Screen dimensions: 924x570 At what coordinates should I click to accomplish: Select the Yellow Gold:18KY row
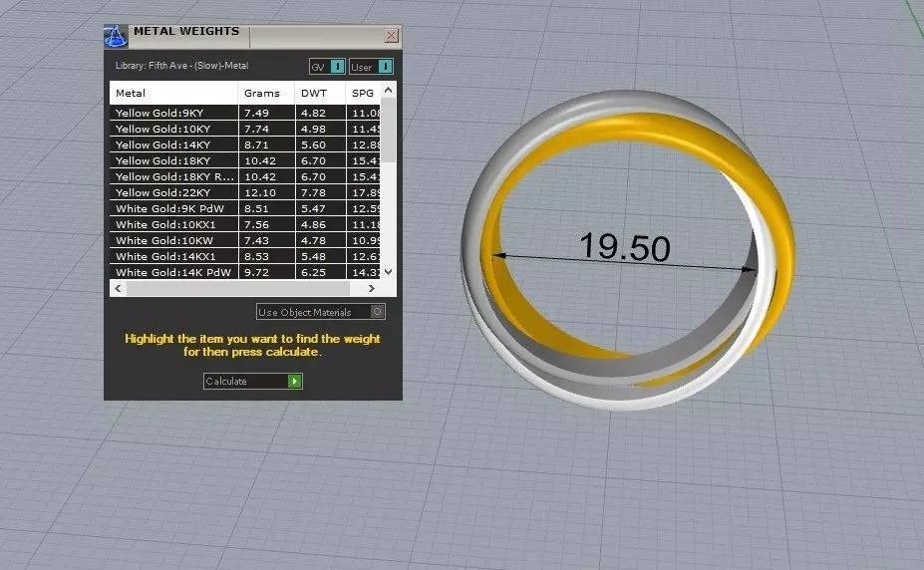[x=244, y=160]
